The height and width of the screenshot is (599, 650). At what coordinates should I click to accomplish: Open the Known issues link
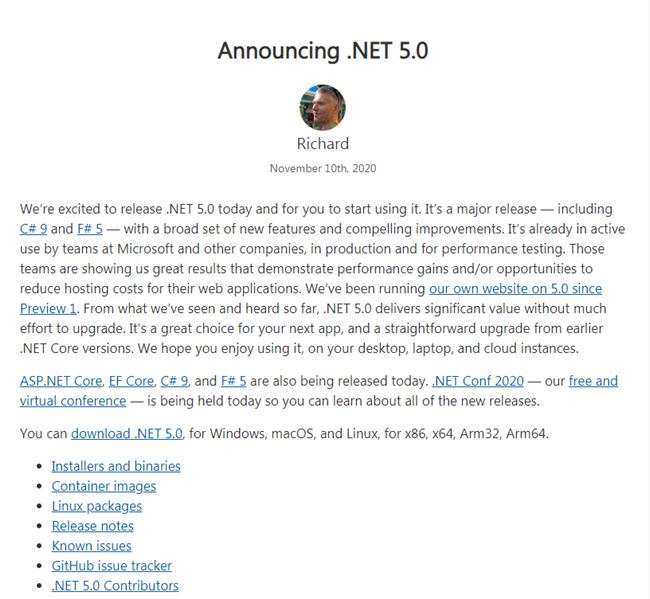(92, 546)
